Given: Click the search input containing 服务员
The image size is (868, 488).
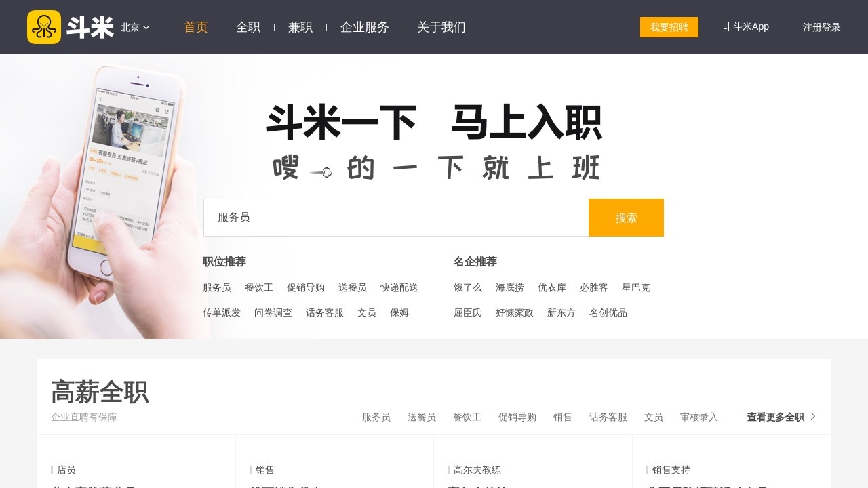Looking at the screenshot, I should click(x=397, y=217).
